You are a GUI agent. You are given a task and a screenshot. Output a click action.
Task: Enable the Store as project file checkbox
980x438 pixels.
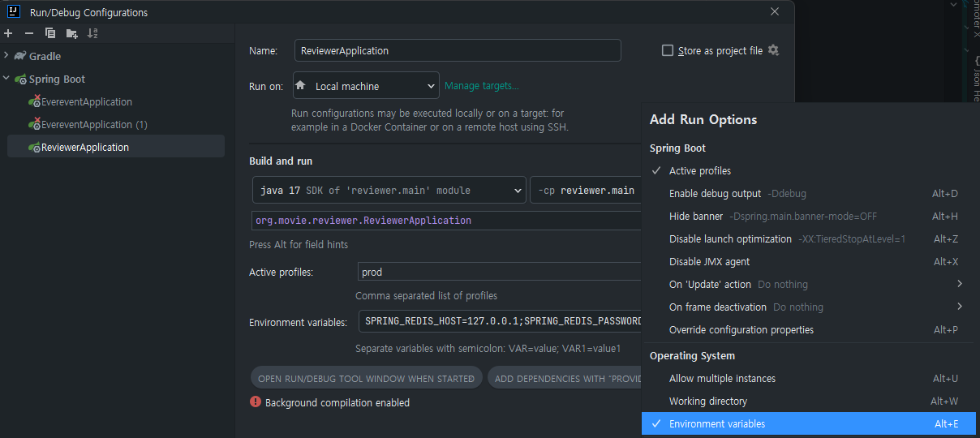click(668, 50)
